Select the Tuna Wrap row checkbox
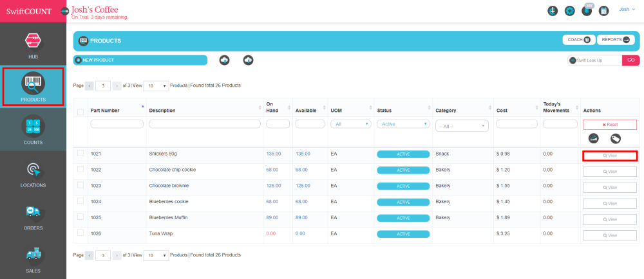Image resolution: width=644 pixels, height=279 pixels. pos(80,233)
